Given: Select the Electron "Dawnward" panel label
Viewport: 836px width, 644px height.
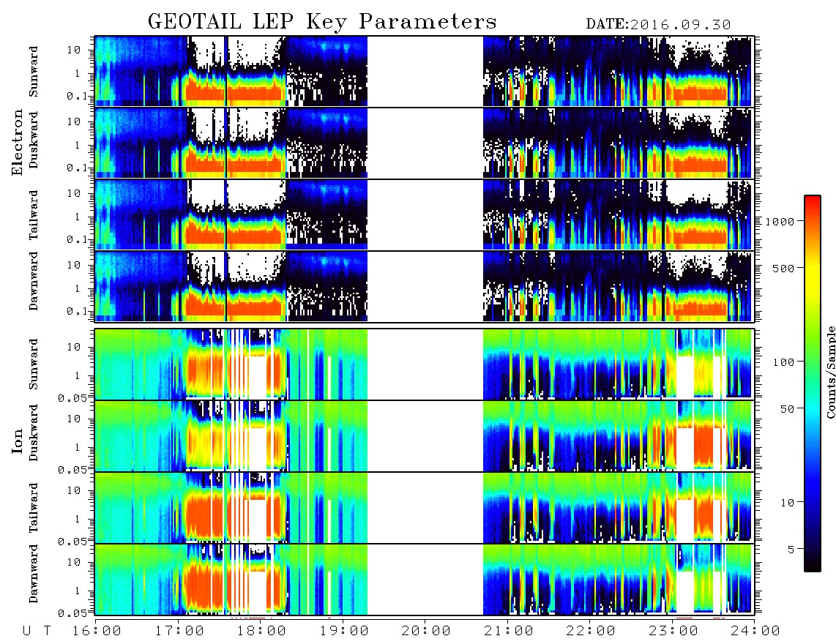Looking at the screenshot, I should 34,281.
